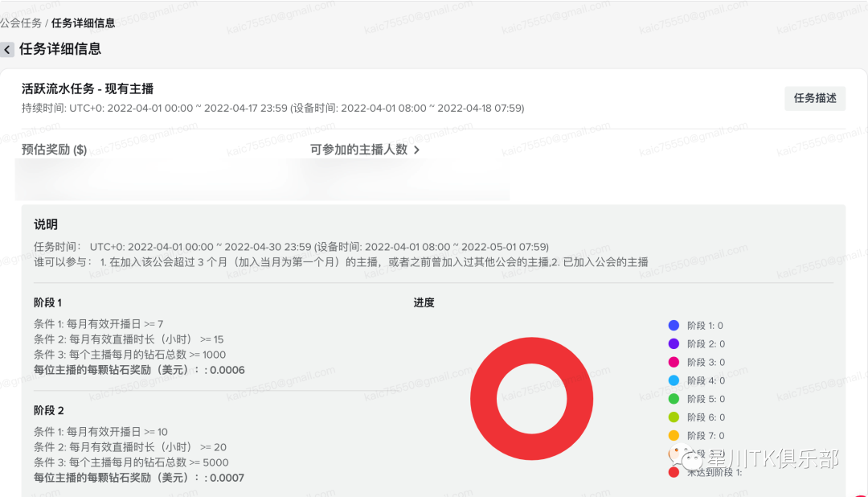
Task: Click the center of the 进度 donut chart
Action: point(531,399)
